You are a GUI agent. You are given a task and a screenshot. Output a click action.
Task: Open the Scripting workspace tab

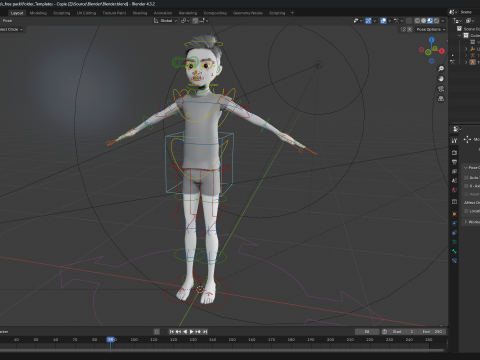tap(277, 13)
